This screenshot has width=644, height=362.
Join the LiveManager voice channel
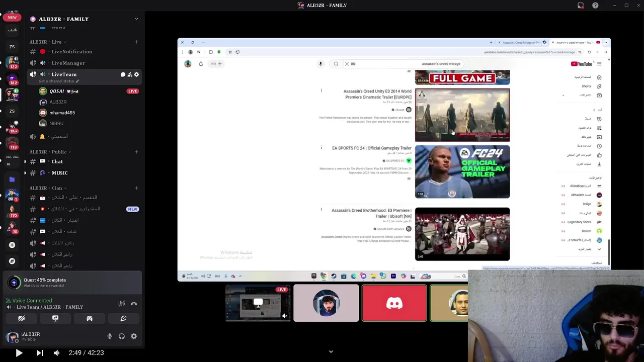[84, 63]
